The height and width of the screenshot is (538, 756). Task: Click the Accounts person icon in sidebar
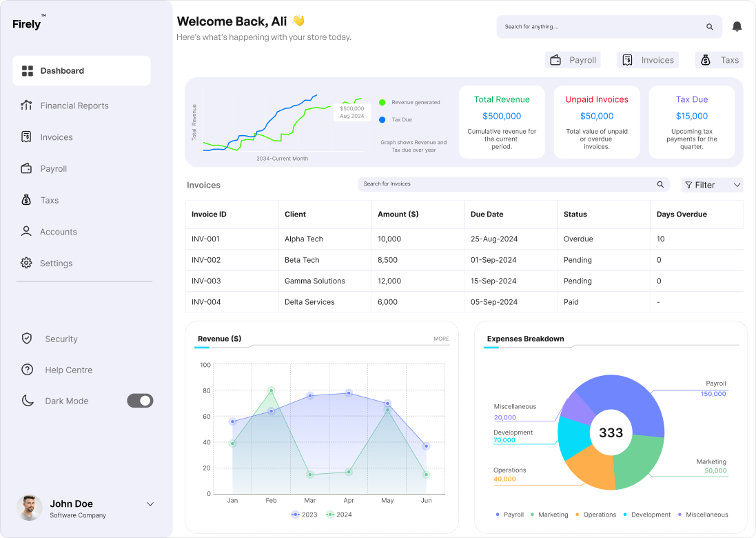pyautogui.click(x=27, y=232)
